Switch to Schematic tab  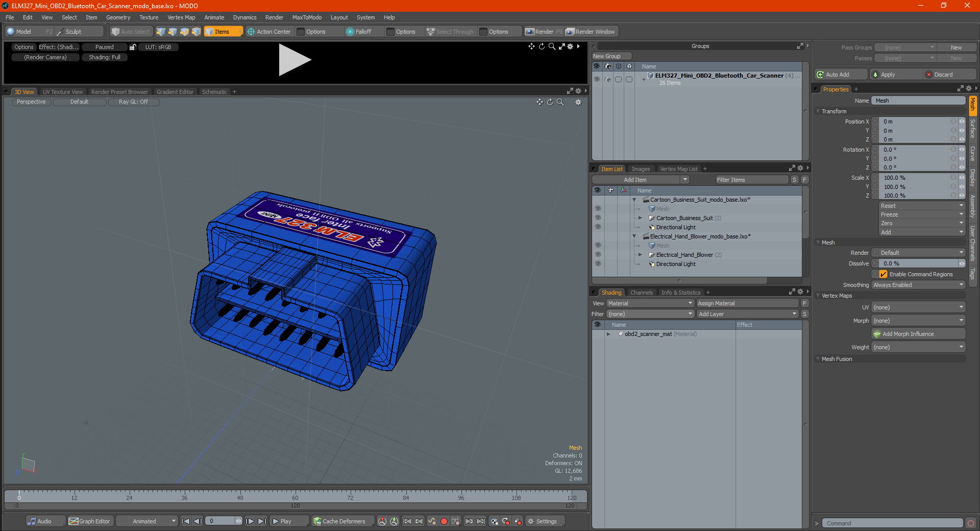(214, 92)
